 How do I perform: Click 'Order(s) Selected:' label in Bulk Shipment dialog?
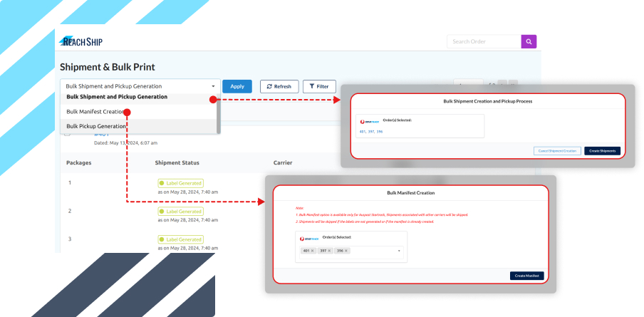398,120
